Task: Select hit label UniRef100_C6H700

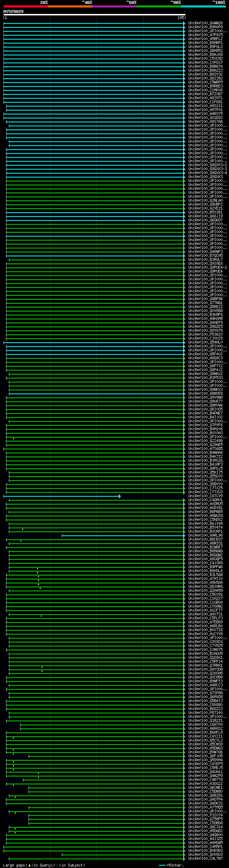Action: [x=205, y=725]
